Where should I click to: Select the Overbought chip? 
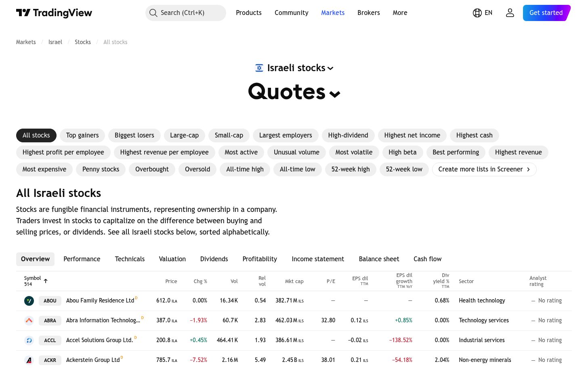click(152, 169)
